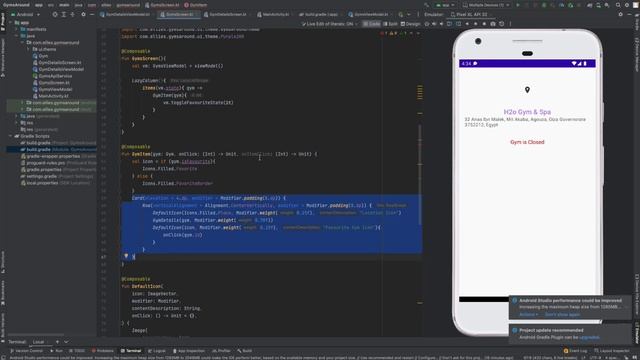Open the Version Control tool window
This screenshot has height=360, width=640.
pyautogui.click(x=27, y=351)
